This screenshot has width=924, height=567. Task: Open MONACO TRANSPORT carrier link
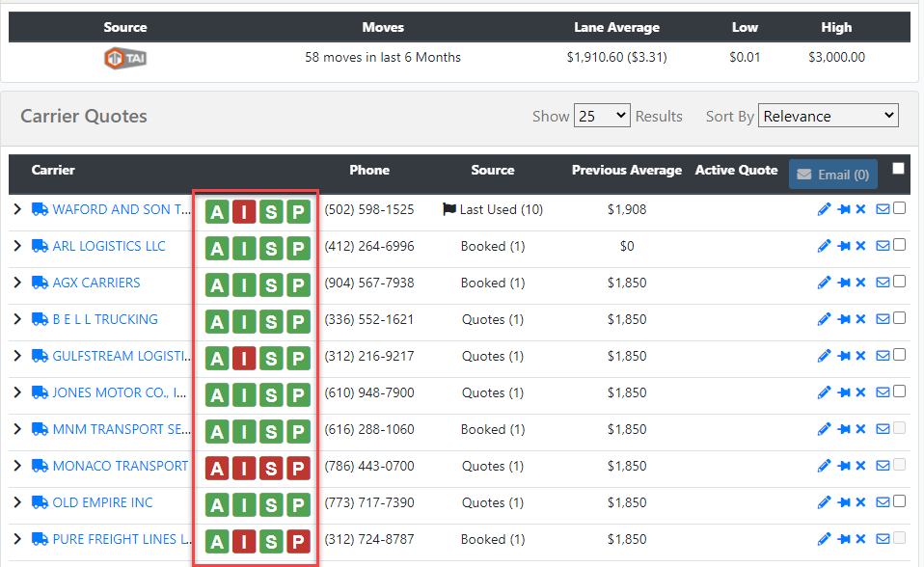tap(121, 466)
